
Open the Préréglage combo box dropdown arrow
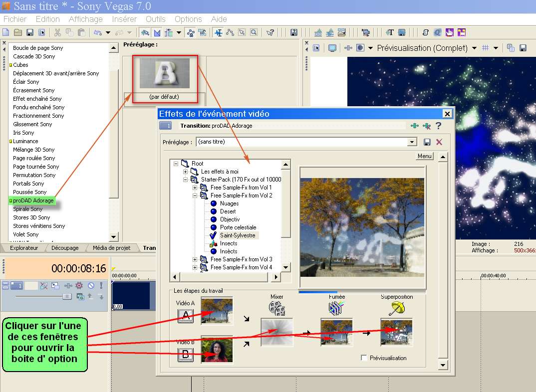412,142
